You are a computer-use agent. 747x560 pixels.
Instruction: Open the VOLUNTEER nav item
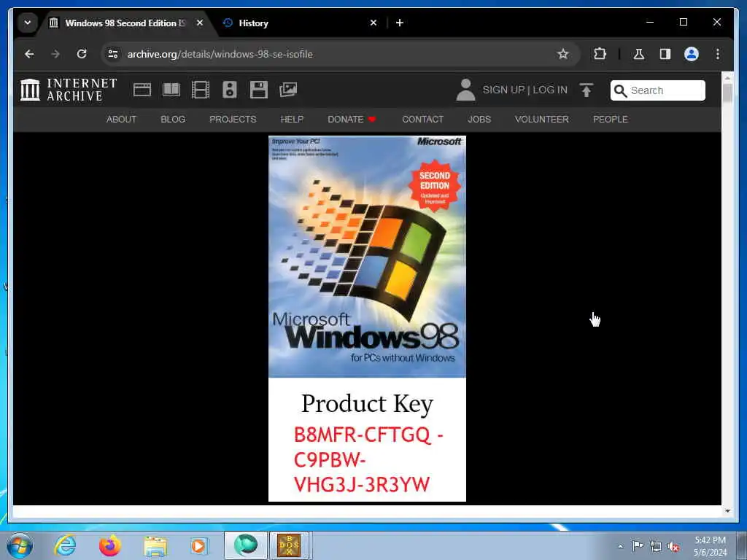[x=542, y=119]
